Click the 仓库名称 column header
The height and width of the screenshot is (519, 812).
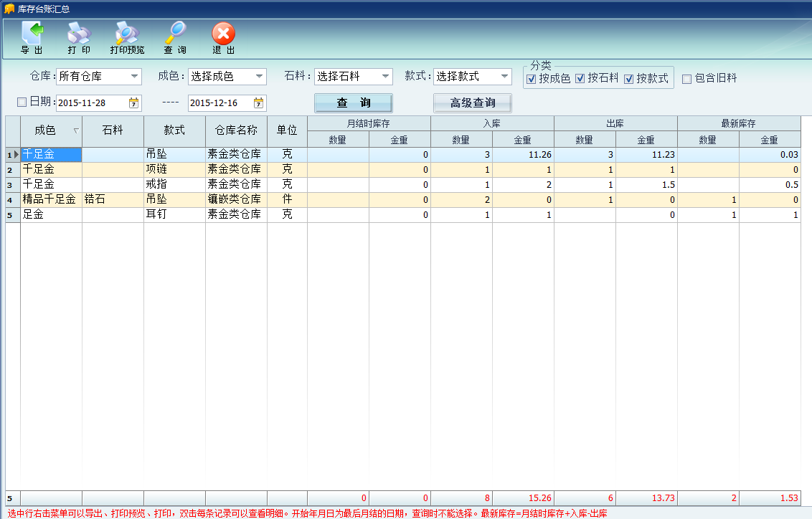(x=236, y=130)
